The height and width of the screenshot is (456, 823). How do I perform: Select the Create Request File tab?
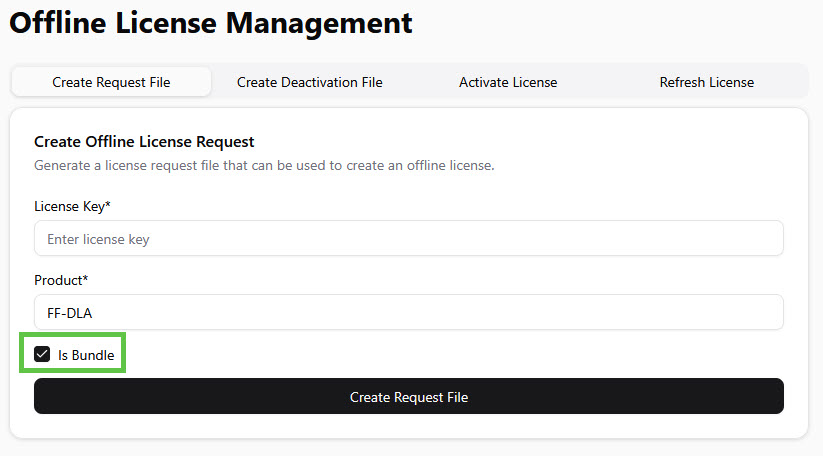click(111, 82)
